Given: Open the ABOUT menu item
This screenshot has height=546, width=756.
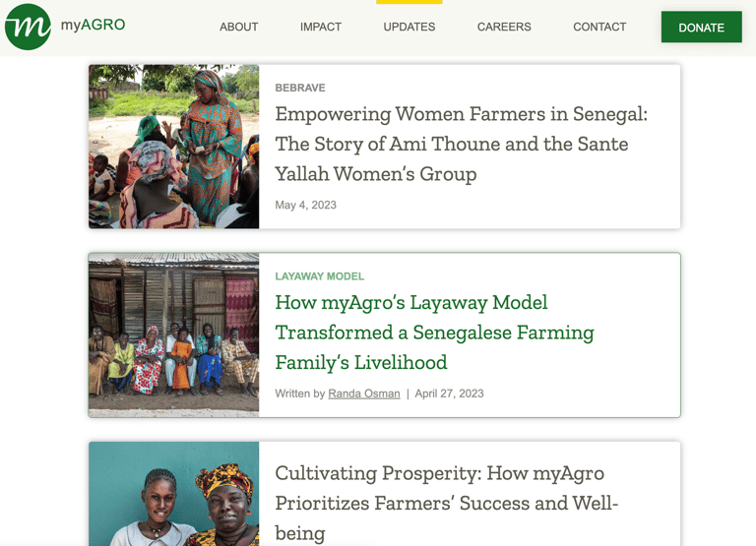Looking at the screenshot, I should coord(238,27).
